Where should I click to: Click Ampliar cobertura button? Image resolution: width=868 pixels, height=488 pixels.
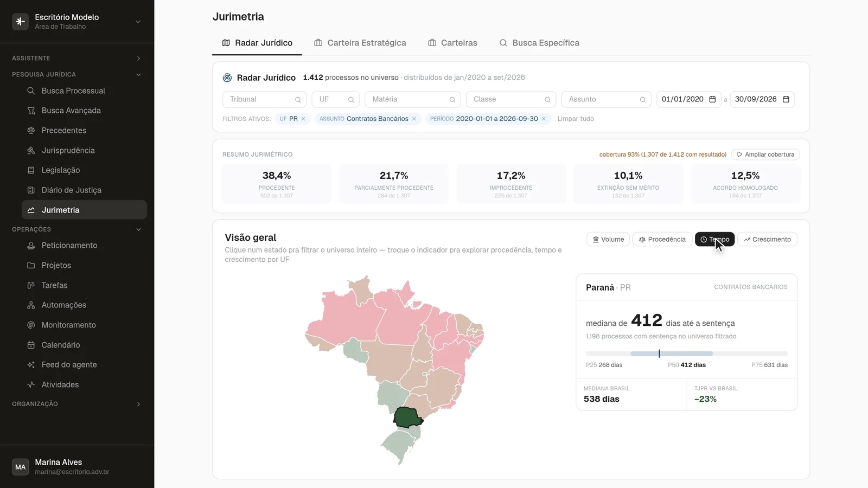click(765, 155)
